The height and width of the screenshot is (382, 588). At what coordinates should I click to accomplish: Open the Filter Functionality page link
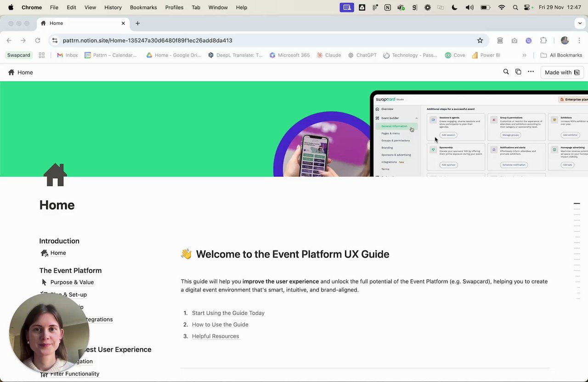pos(75,374)
